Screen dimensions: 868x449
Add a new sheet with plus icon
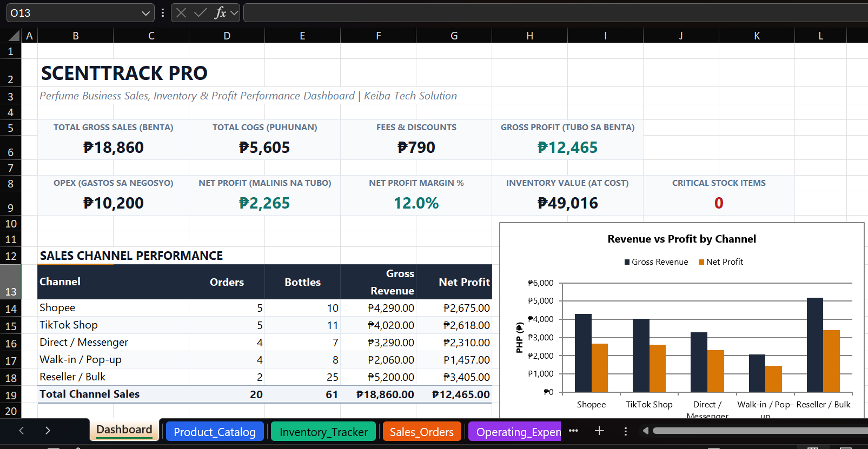click(x=599, y=431)
